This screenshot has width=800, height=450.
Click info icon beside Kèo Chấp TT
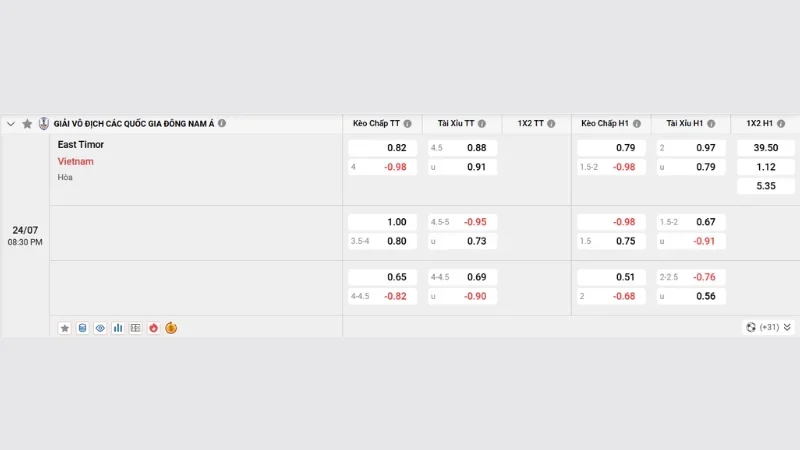pyautogui.click(x=408, y=123)
